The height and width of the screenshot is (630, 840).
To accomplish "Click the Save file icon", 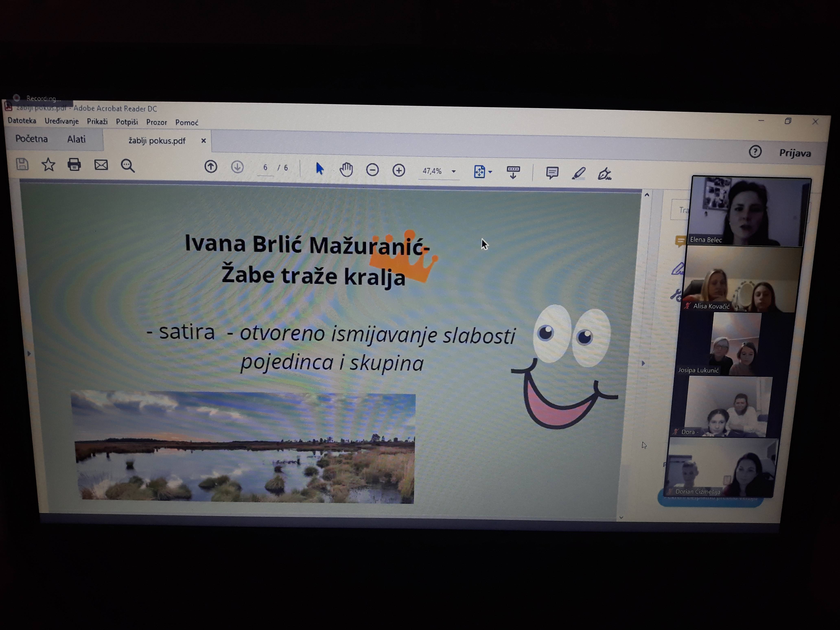I will (22, 164).
